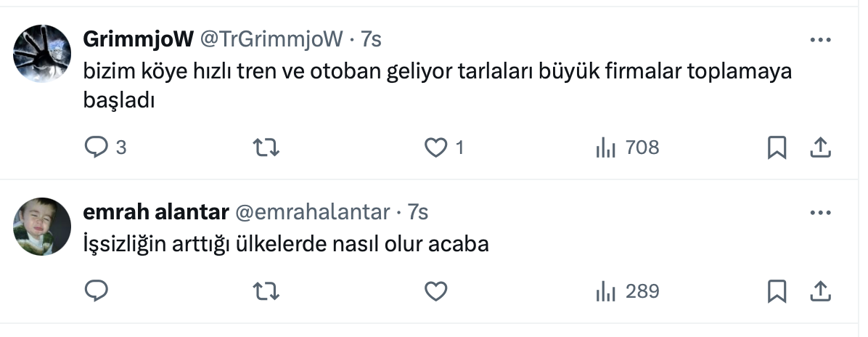Open more options for GrimmjoW's tweet

pos(819,39)
